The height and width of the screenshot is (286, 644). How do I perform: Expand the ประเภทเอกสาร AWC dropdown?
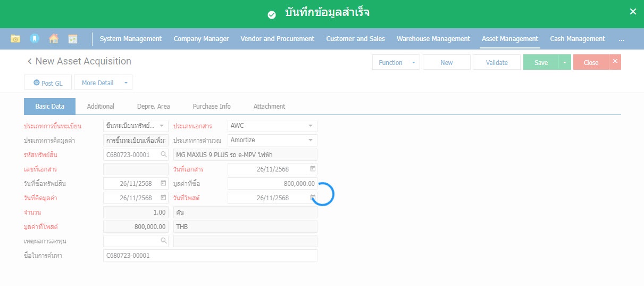point(310,126)
